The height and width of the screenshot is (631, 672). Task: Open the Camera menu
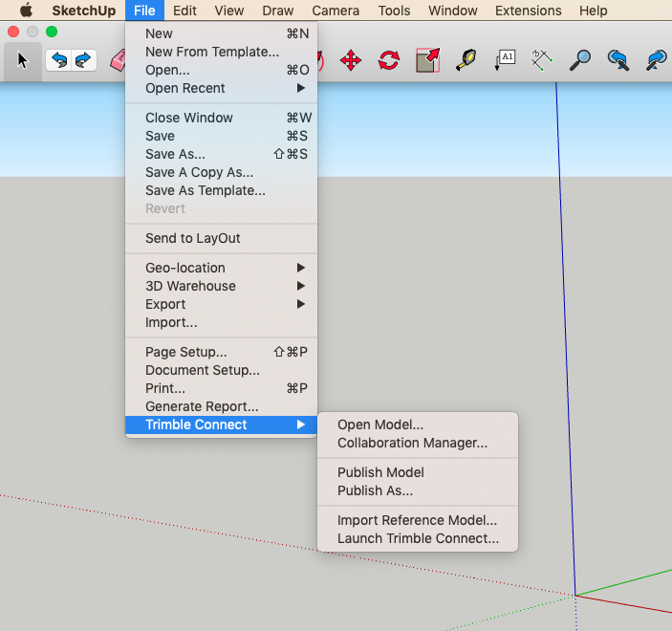336,11
